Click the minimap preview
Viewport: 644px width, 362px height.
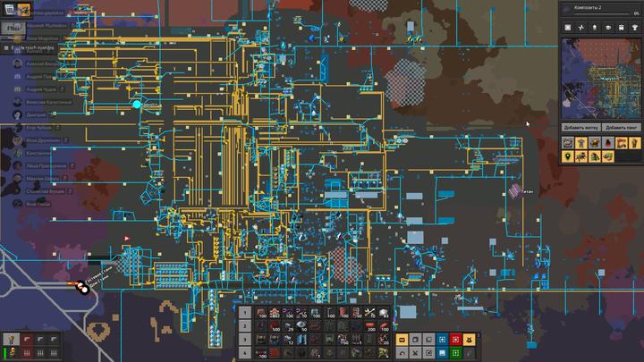601,79
